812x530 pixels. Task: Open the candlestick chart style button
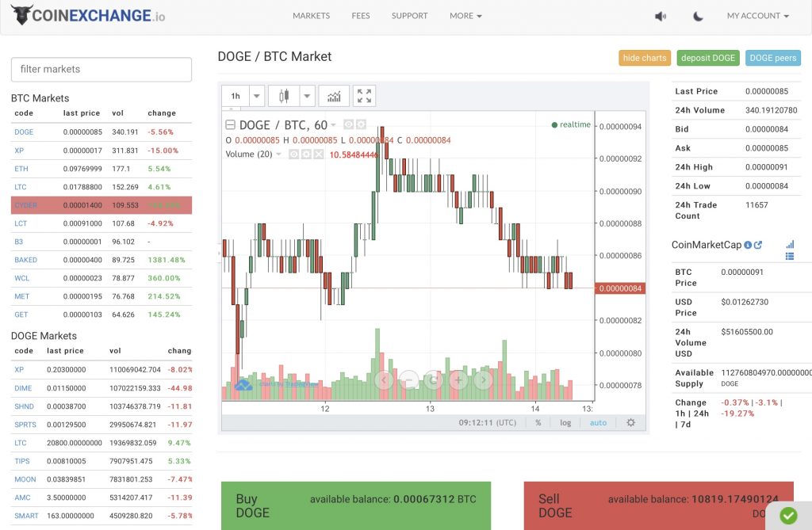click(x=284, y=96)
